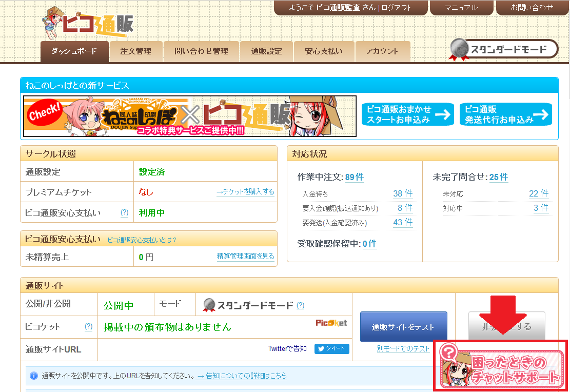Screen dimensions: 570x392
Task: Open the 注文管理 tab
Action: [135, 51]
